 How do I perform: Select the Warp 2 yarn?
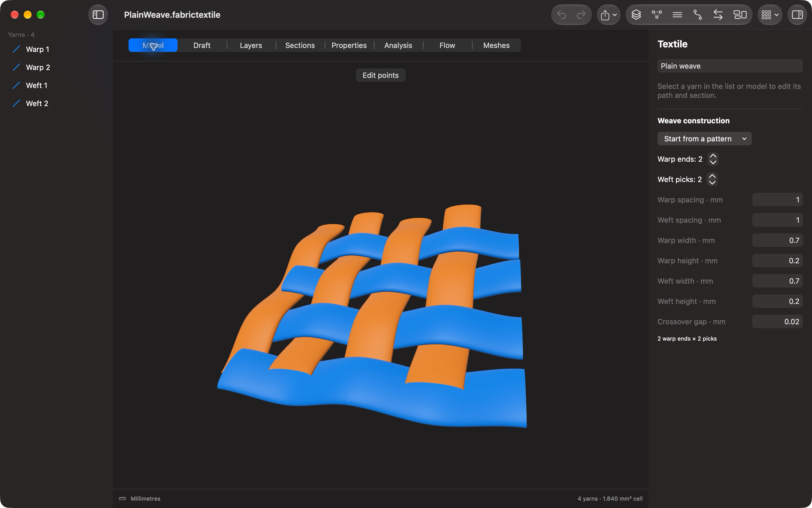point(56,67)
